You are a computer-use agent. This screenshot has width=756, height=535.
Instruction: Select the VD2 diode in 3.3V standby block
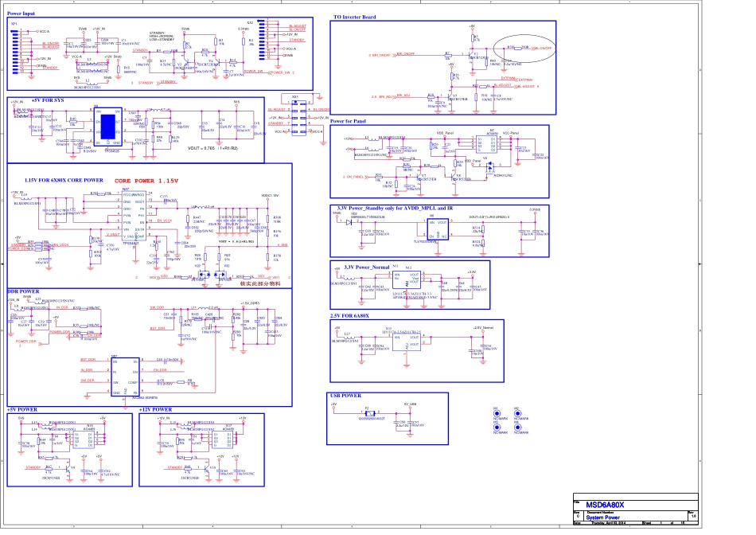349,222
